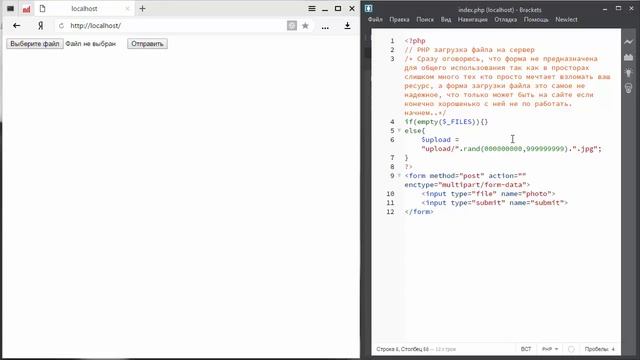Open the Помощь menu in Brackets

click(536, 20)
